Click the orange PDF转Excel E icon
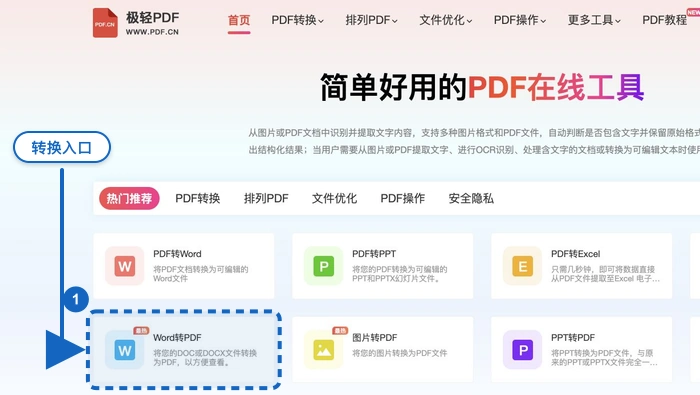This screenshot has height=395, width=700. click(x=522, y=266)
